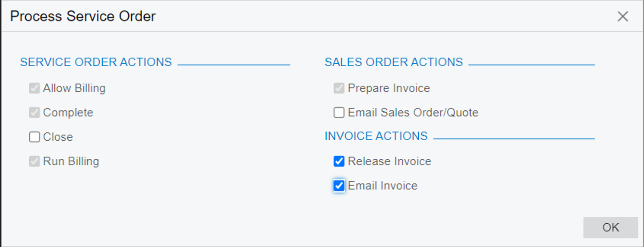Click the 'Email Sales Order/Quote' label text
644x247 pixels.
click(x=413, y=113)
